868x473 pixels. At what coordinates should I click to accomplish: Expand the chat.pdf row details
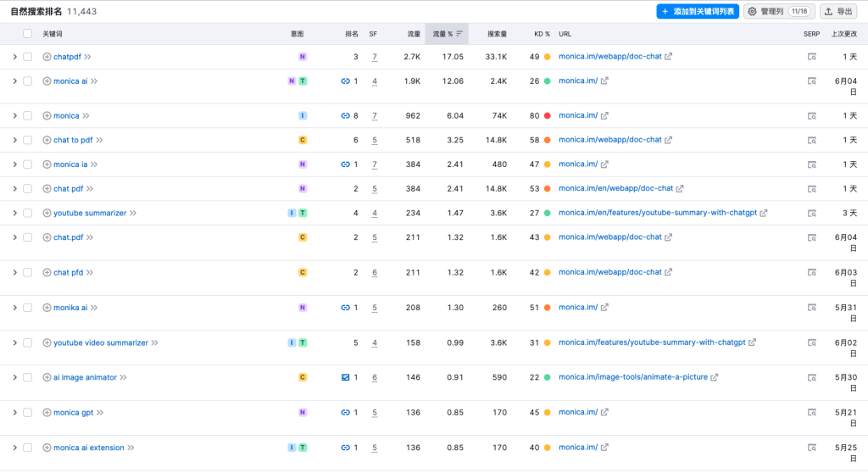click(15, 237)
